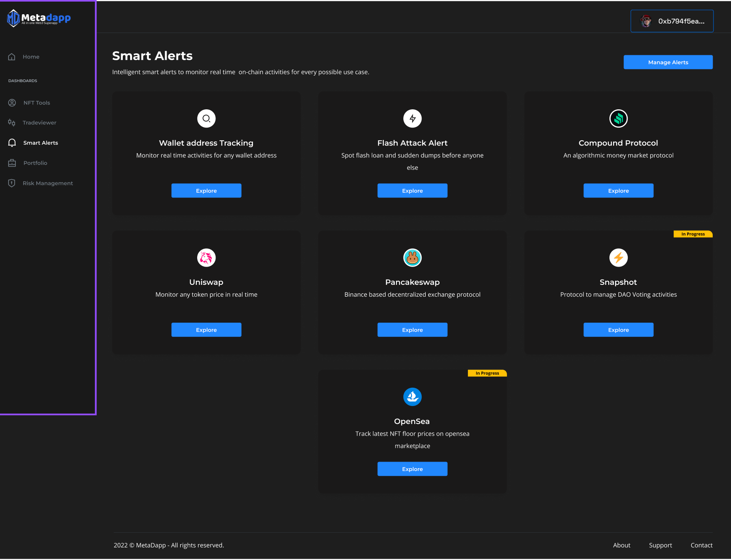Click the wallet avatar image
Screen dimensions: 731x560
646,21
